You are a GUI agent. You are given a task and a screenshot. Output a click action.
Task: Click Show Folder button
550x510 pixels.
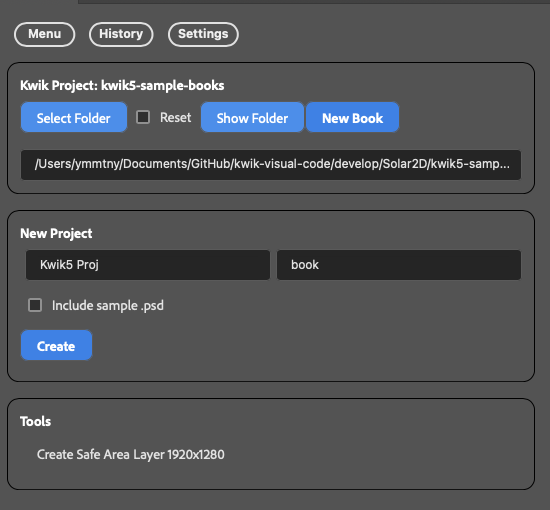coord(252,118)
